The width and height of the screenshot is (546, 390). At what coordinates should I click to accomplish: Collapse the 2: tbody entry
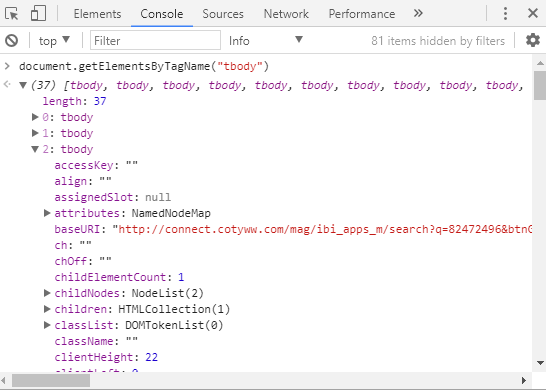point(35,149)
